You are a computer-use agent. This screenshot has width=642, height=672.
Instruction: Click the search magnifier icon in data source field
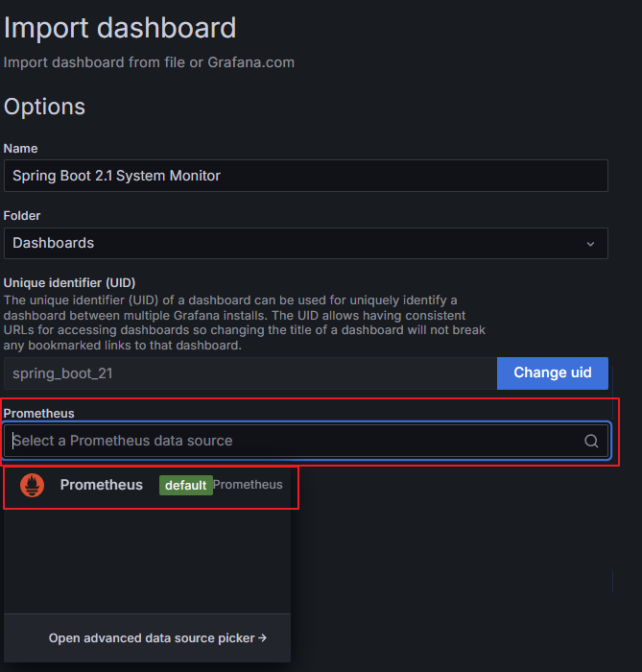tap(591, 441)
